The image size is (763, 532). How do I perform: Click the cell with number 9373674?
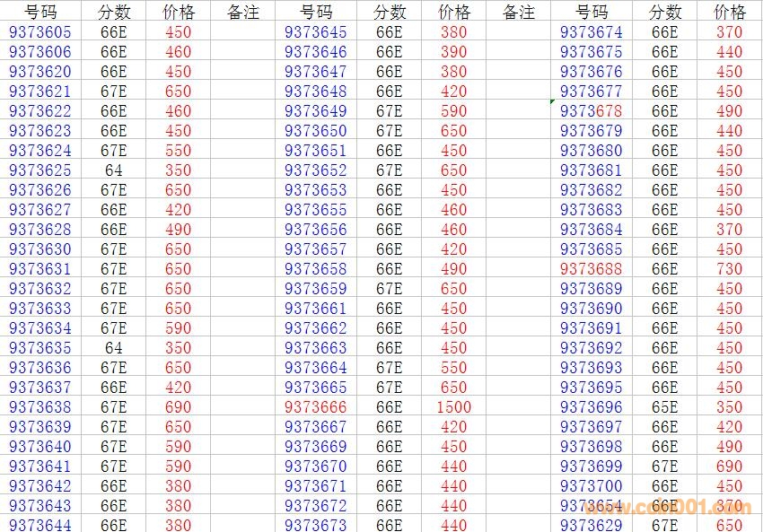591,32
